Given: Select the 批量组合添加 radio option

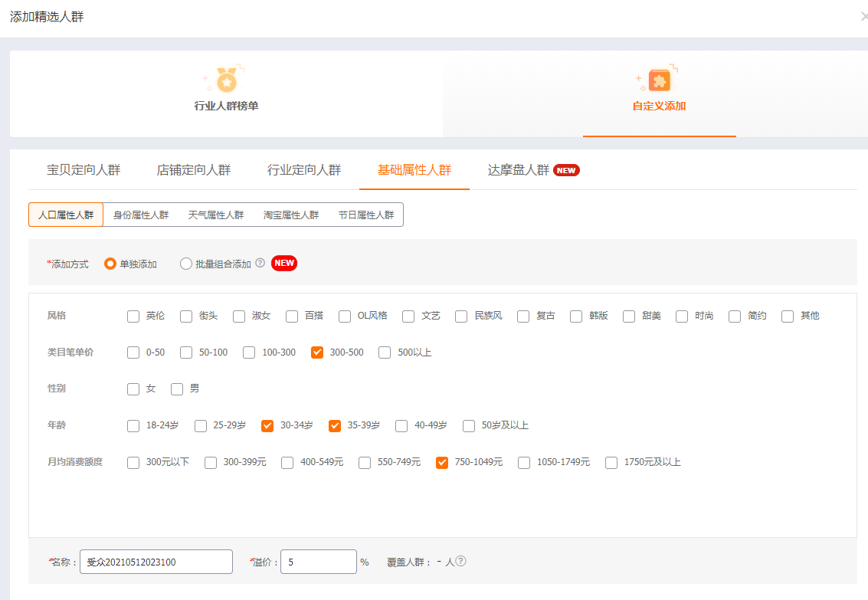Looking at the screenshot, I should point(186,264).
